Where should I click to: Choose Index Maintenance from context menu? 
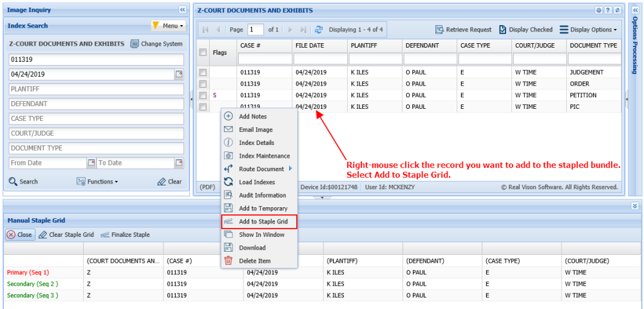(264, 156)
